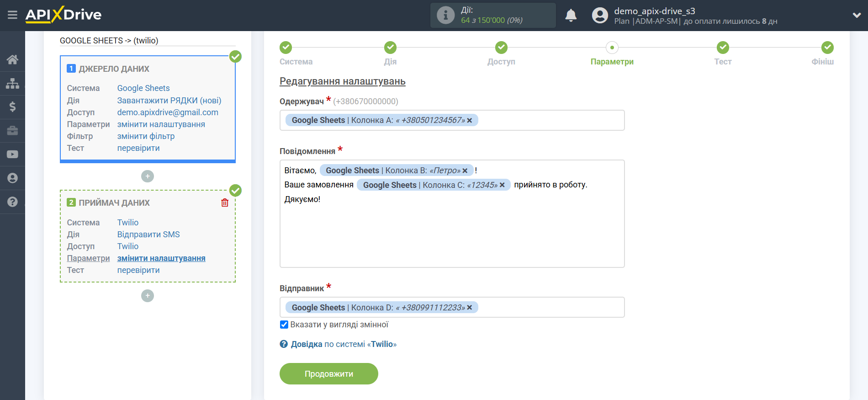Open the Довідка Twilio help link
The height and width of the screenshot is (400, 868).
(344, 344)
